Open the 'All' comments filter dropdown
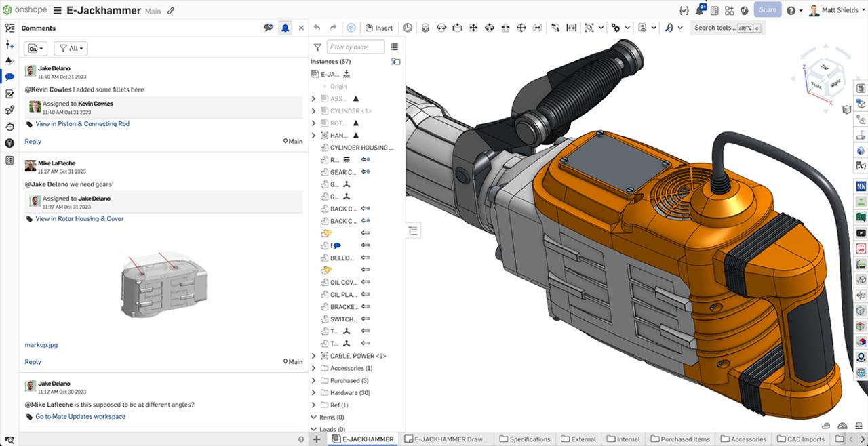 click(71, 48)
